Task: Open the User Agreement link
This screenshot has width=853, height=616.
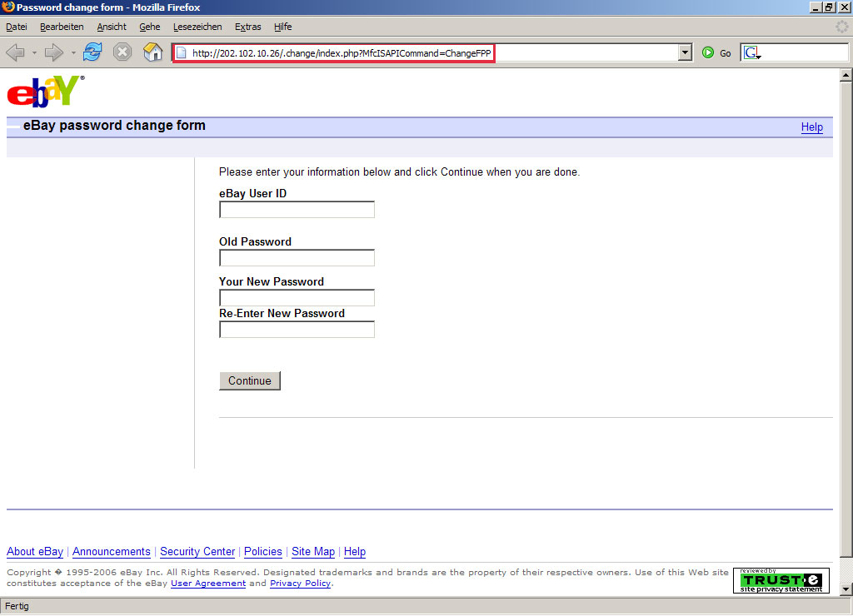Action: (x=208, y=584)
